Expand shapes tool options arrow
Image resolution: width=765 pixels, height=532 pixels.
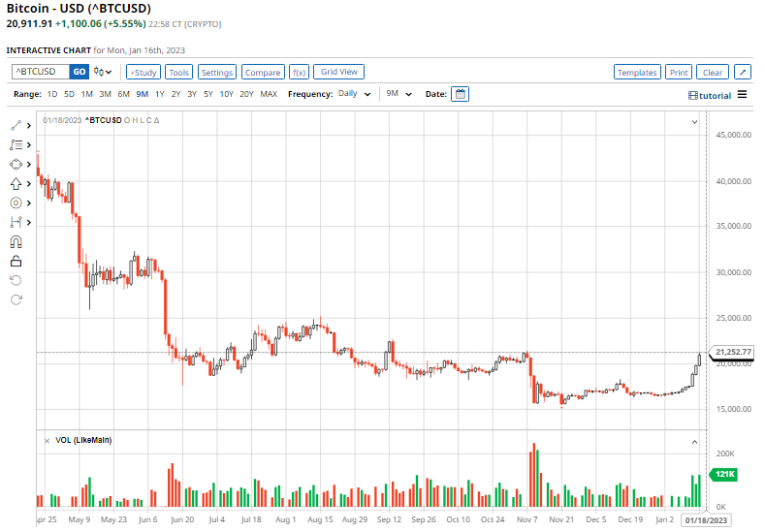tap(29, 165)
